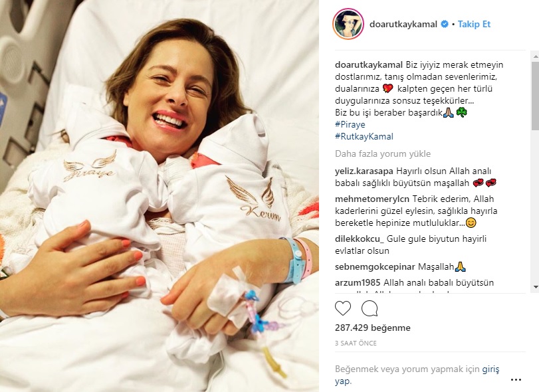Viewport: 539px width, 392px height.
Task: Open mehmetomerylcn's profile
Action: pyautogui.click(x=372, y=199)
